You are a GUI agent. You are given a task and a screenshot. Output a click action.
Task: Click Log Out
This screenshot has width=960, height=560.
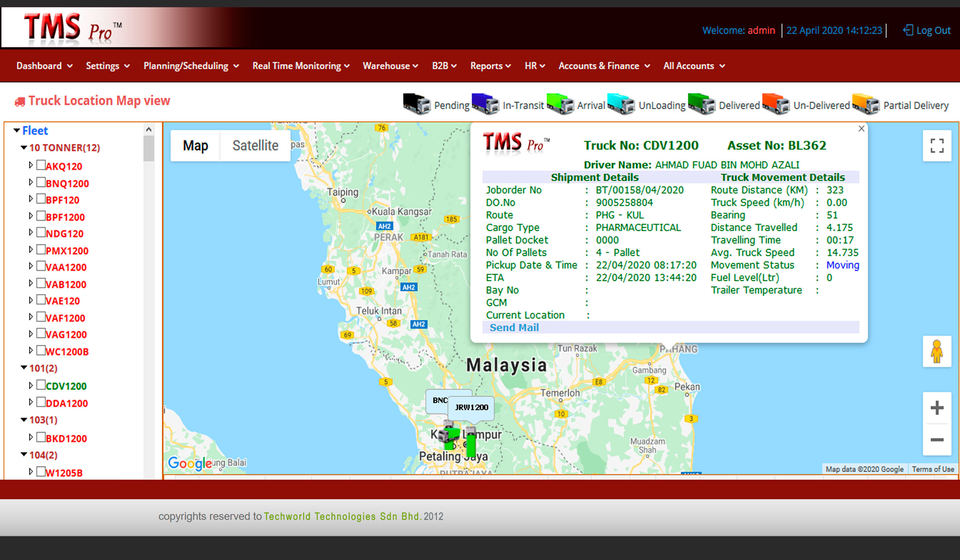click(928, 30)
